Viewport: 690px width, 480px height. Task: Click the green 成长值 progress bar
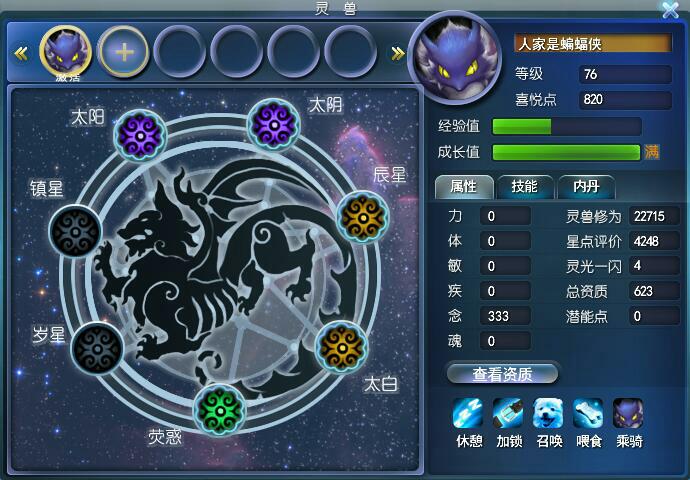566,152
